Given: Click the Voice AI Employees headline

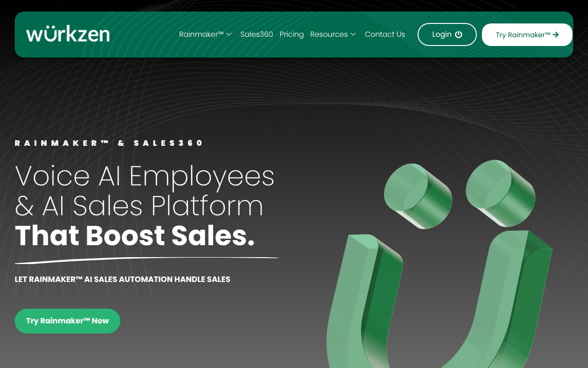Looking at the screenshot, I should (145, 176).
